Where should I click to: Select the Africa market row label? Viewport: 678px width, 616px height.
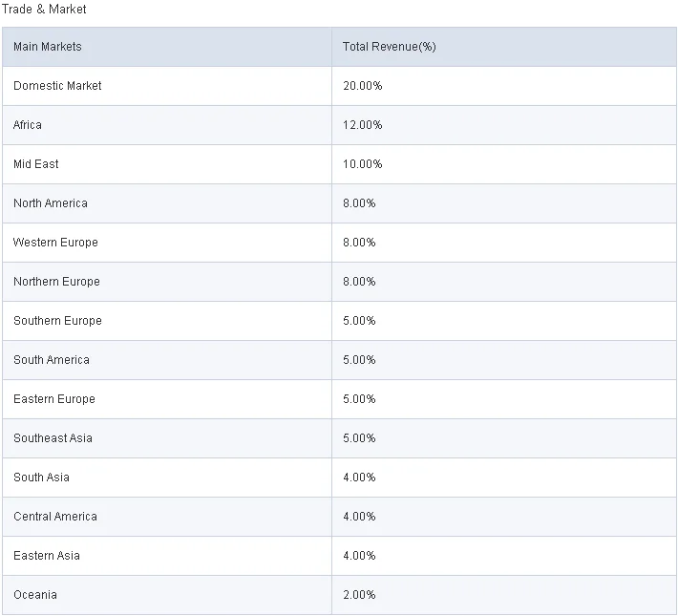(28, 125)
